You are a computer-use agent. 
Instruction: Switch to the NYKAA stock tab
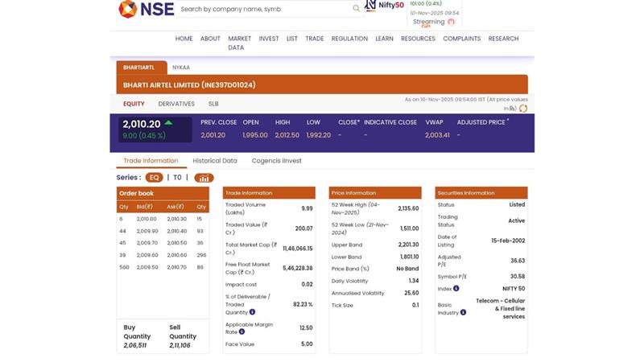181,68
